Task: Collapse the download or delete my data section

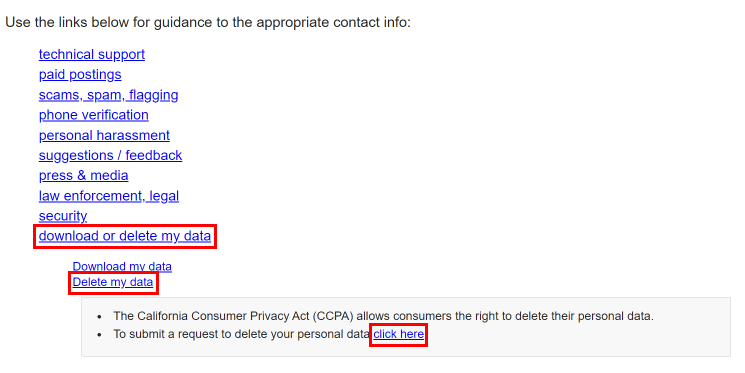Action: point(124,236)
